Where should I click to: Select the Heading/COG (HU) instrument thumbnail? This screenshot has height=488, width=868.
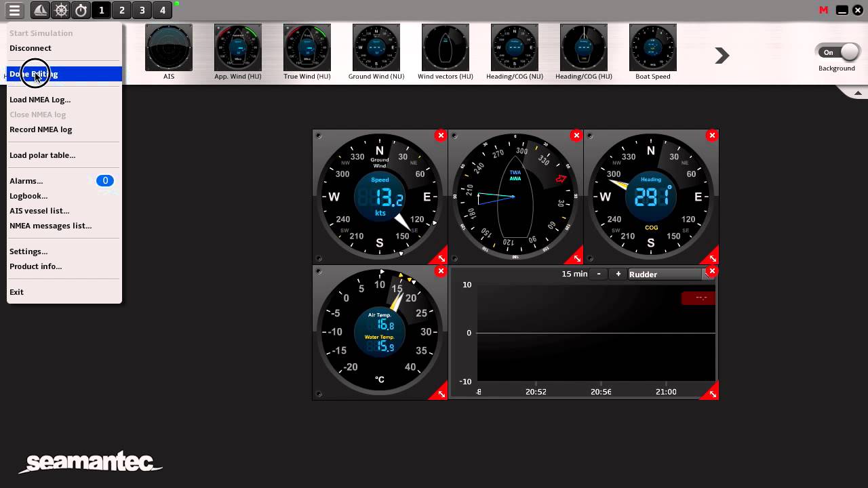(x=584, y=47)
